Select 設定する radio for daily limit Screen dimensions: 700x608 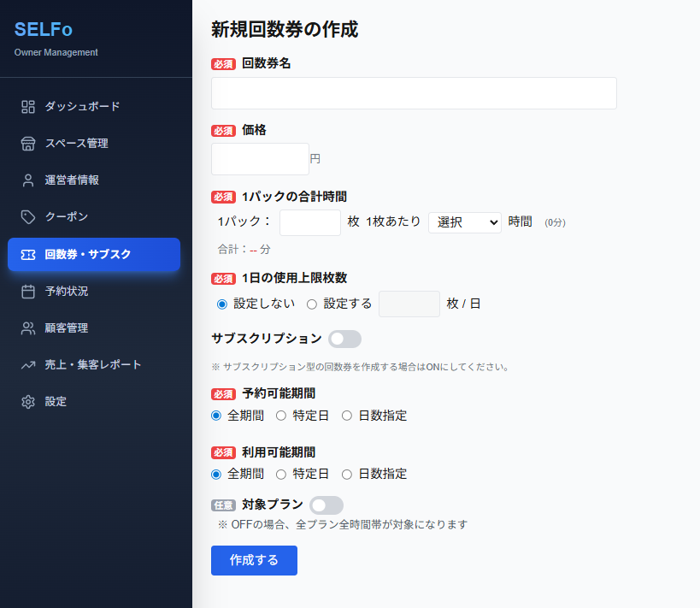(x=312, y=304)
